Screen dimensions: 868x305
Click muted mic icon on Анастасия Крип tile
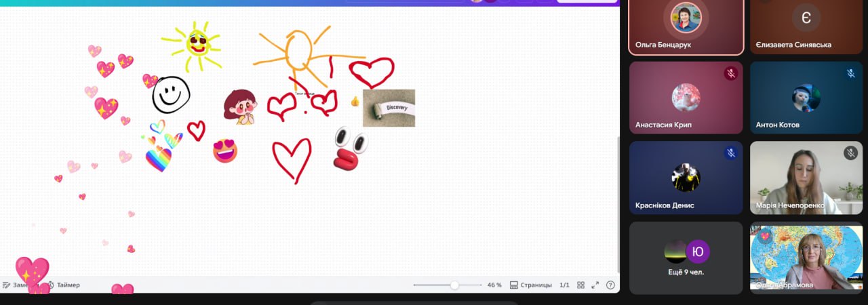730,74
